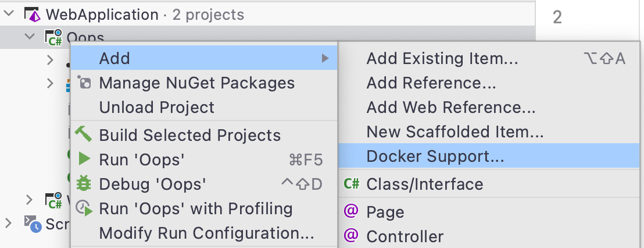Click the Scratches clock icon in tree
The height and width of the screenshot is (248, 644).
coord(33,224)
